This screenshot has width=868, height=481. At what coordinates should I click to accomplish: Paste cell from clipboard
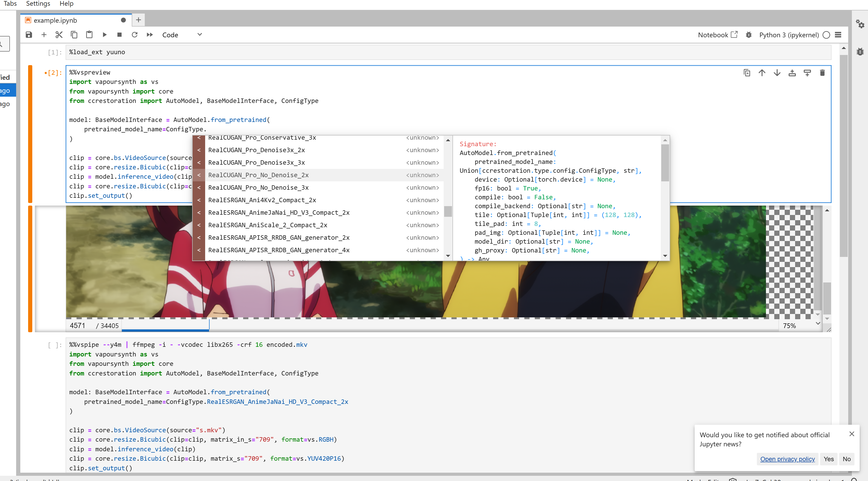(89, 35)
